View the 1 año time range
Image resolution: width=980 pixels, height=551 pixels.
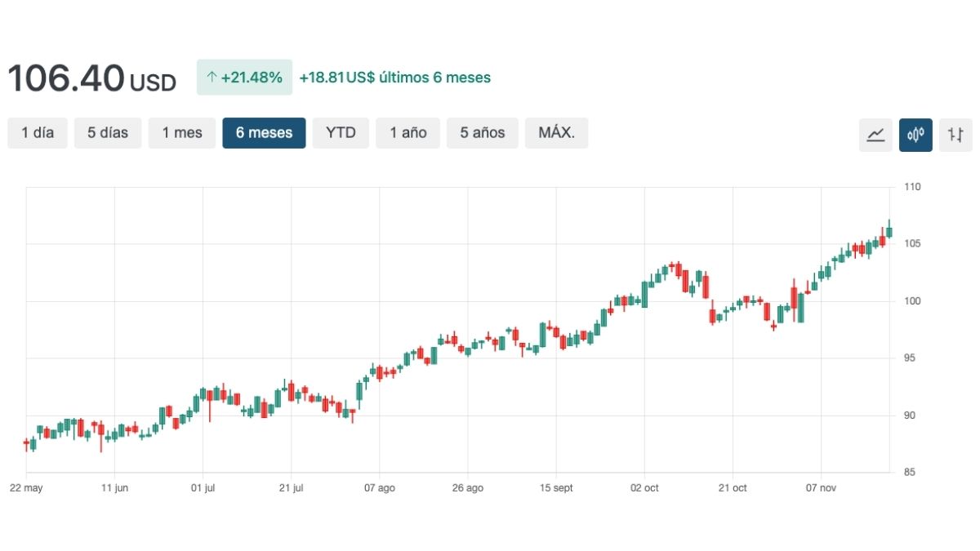408,133
